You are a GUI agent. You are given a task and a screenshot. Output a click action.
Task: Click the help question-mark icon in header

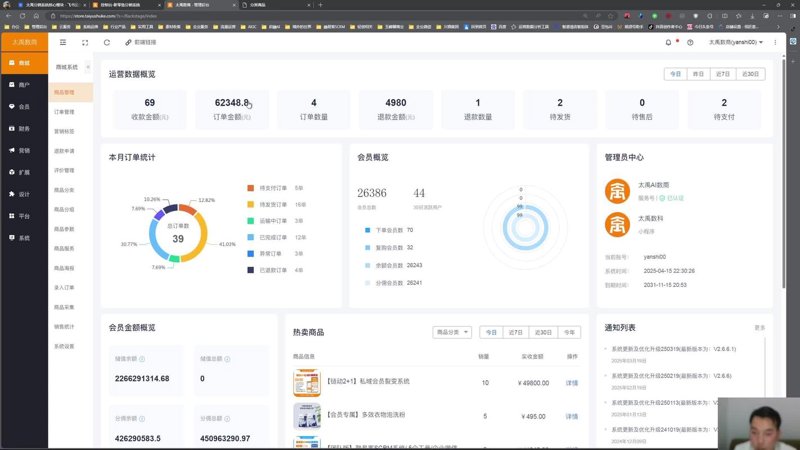pos(690,42)
